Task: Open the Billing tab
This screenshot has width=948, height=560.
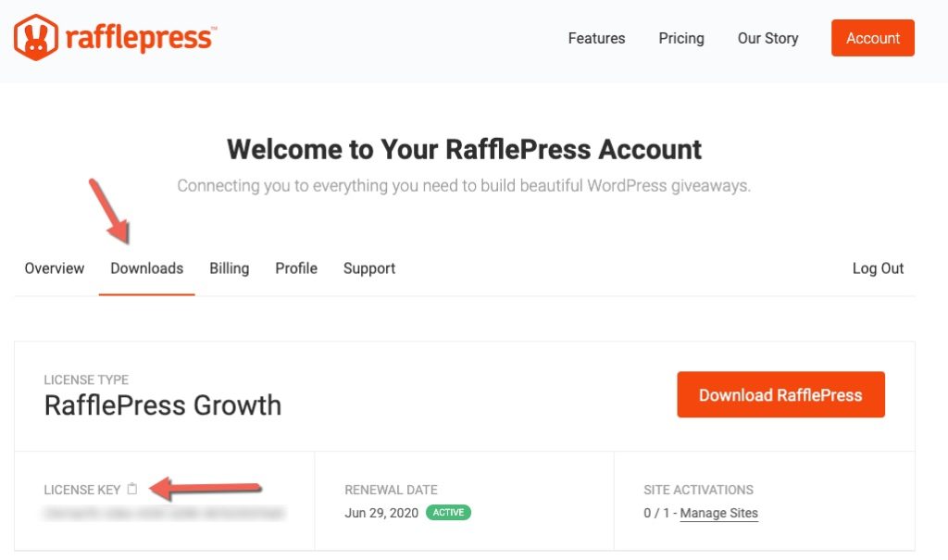Action: click(x=230, y=268)
